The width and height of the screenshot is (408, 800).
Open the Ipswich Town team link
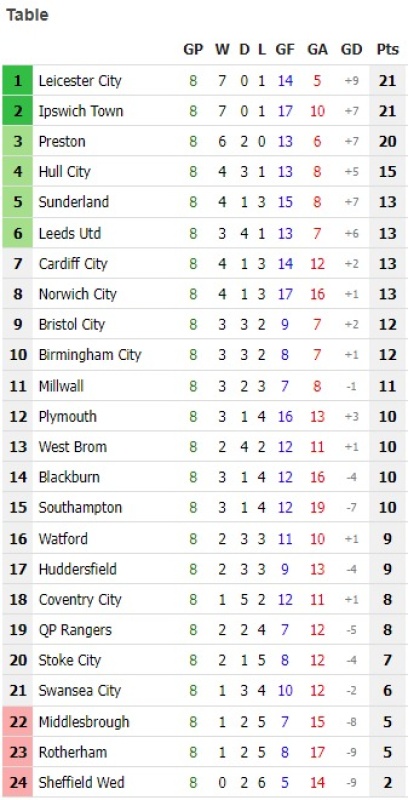81,111
